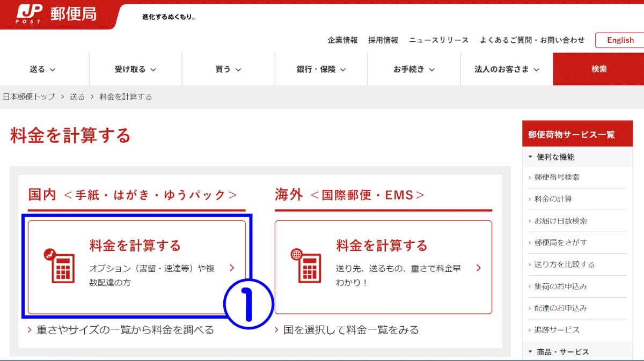The image size is (644, 361).
Task: Switch to English language site
Action: (620, 40)
